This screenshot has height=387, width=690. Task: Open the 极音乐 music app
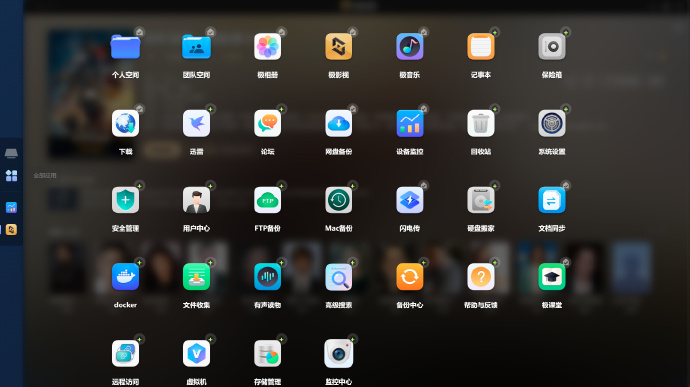click(410, 47)
